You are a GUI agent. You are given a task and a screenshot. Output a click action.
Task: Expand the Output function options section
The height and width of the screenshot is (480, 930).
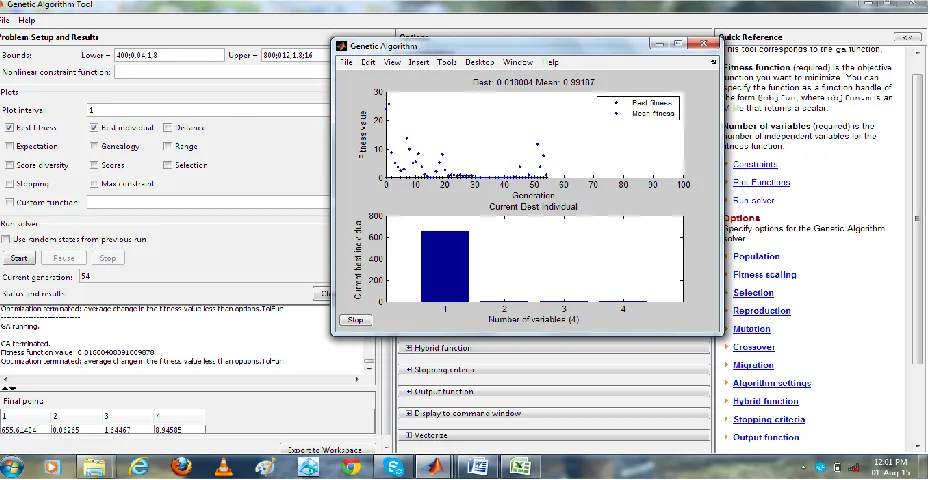click(409, 392)
